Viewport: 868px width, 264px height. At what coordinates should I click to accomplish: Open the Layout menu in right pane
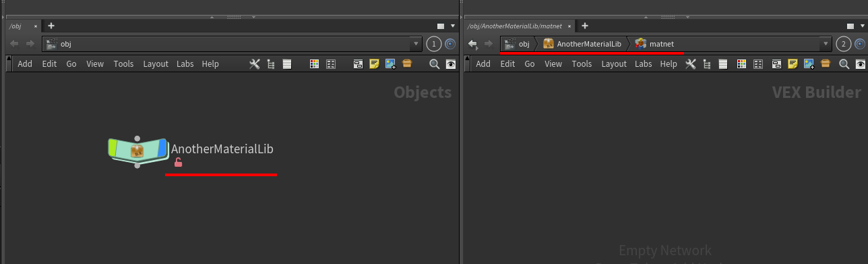coord(614,64)
